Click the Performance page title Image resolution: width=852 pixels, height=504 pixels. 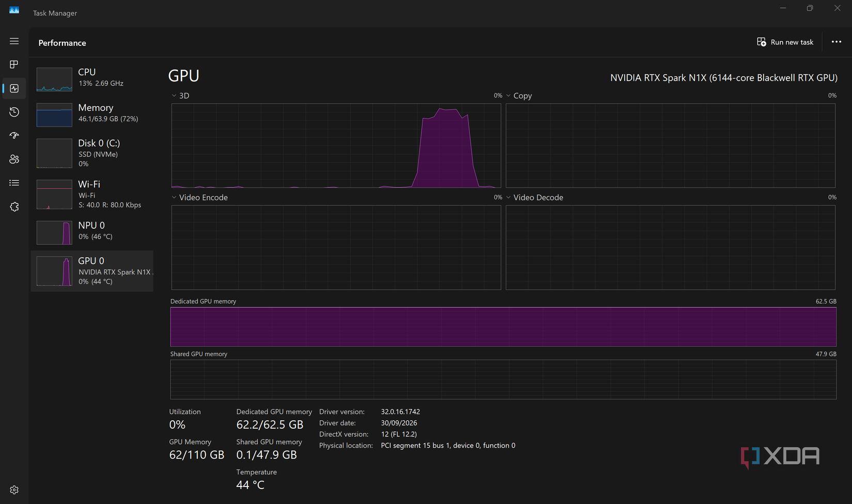pyautogui.click(x=62, y=43)
